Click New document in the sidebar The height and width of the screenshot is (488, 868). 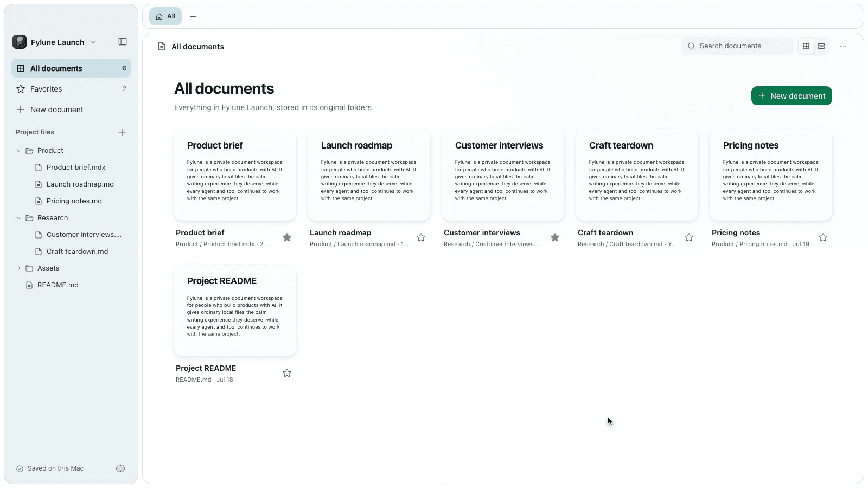pos(71,110)
